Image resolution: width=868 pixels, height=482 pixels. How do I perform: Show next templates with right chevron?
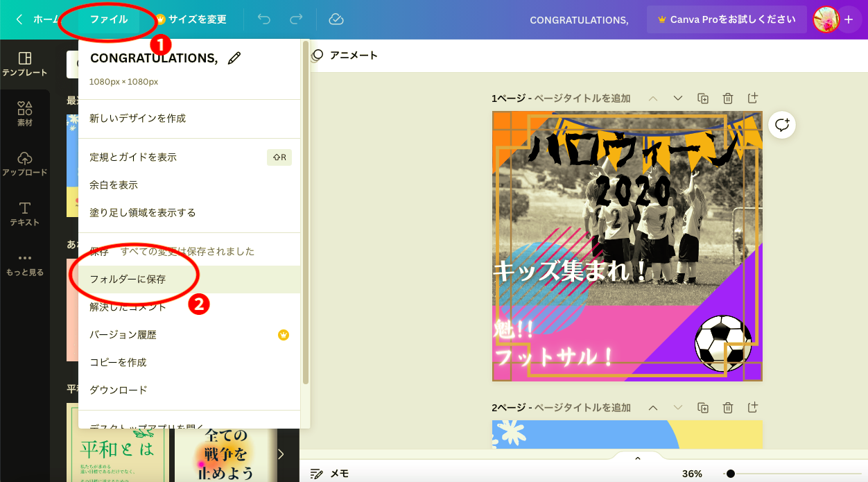(281, 454)
